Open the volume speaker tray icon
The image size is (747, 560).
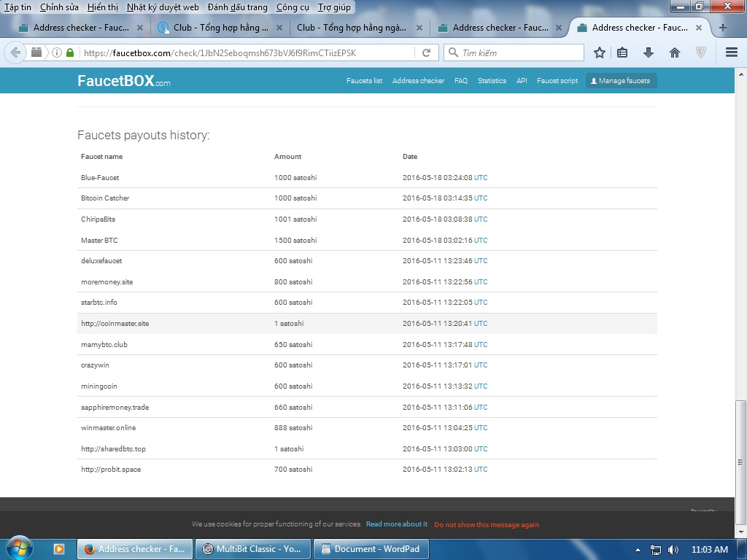(x=673, y=550)
